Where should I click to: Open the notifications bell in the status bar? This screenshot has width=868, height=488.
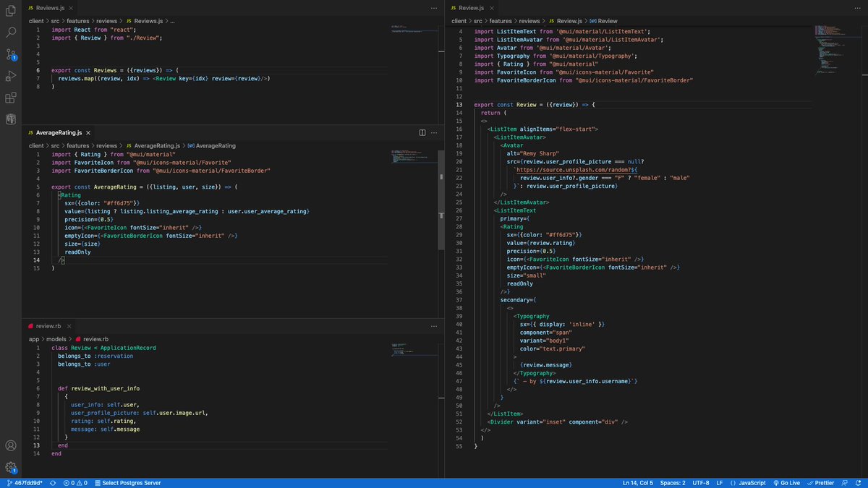(x=859, y=482)
